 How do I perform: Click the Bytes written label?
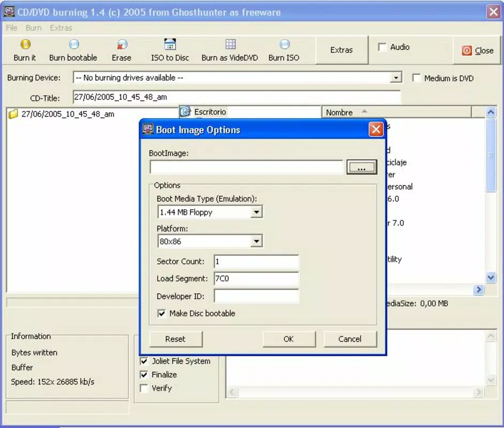tap(34, 353)
